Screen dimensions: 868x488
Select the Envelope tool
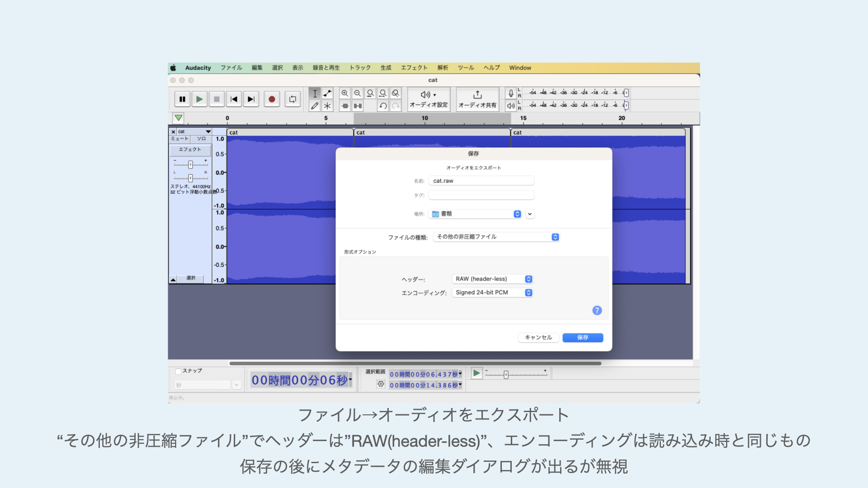coord(327,94)
